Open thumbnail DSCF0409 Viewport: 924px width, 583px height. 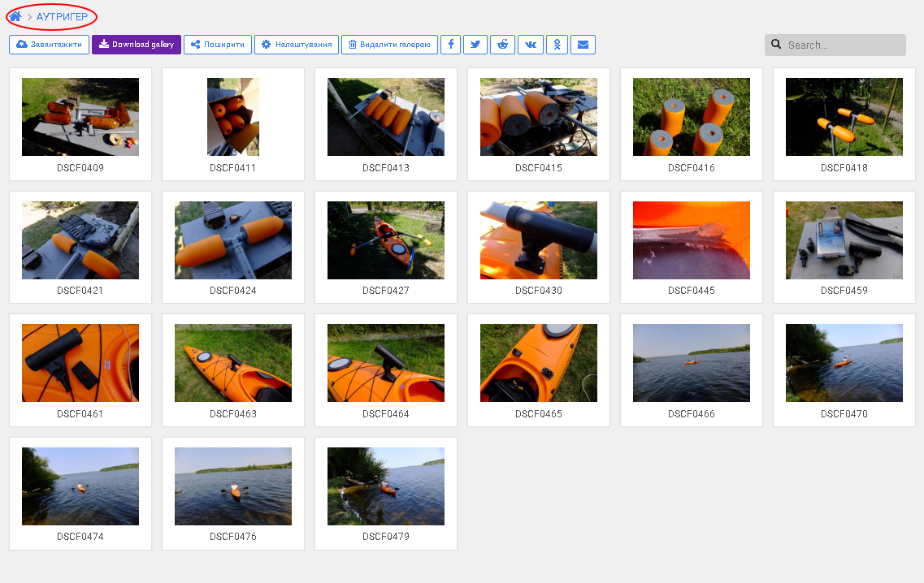(x=80, y=117)
